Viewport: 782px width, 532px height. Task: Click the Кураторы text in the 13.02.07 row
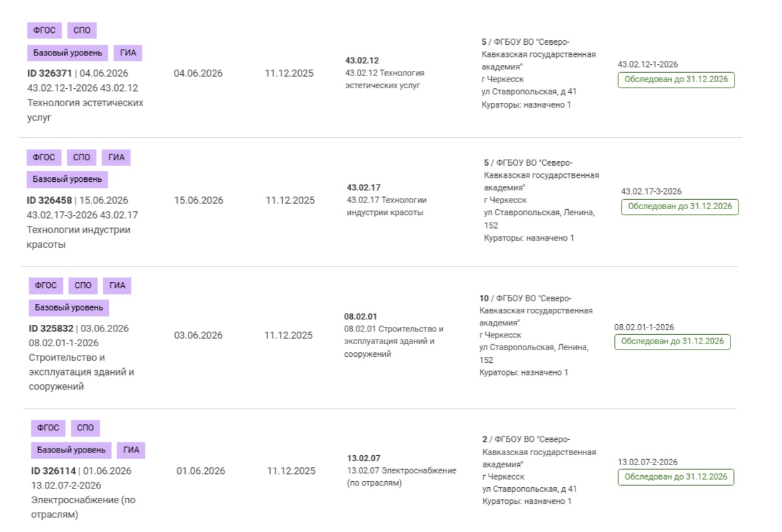tap(527, 501)
